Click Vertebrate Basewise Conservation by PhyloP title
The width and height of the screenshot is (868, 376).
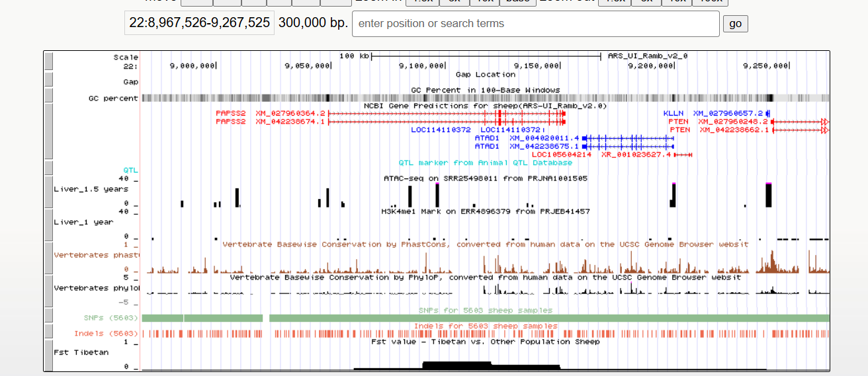click(485, 278)
